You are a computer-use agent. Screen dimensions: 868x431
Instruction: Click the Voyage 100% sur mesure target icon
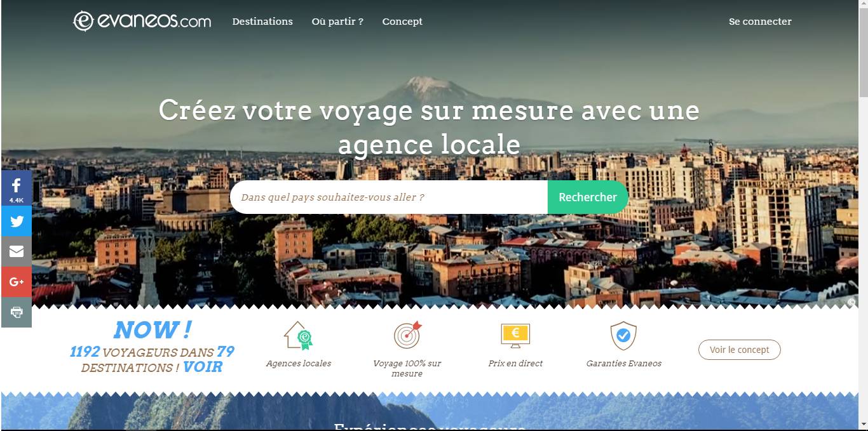[407, 335]
